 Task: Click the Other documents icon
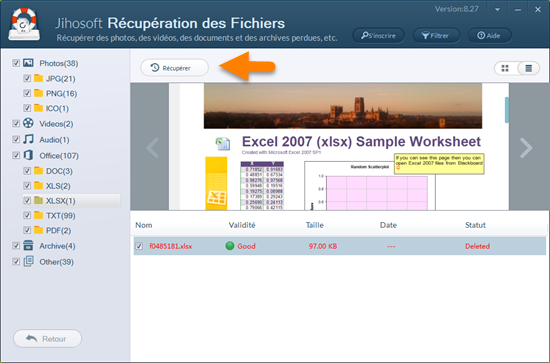(28, 261)
